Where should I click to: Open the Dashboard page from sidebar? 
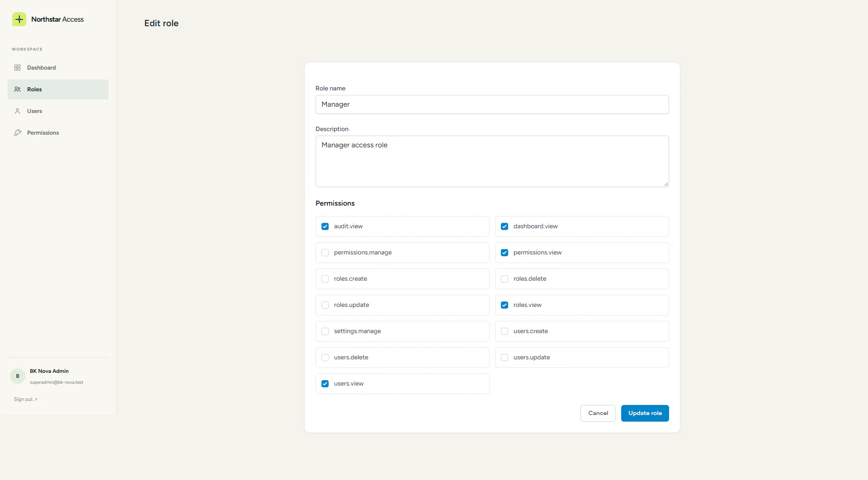click(x=58, y=68)
